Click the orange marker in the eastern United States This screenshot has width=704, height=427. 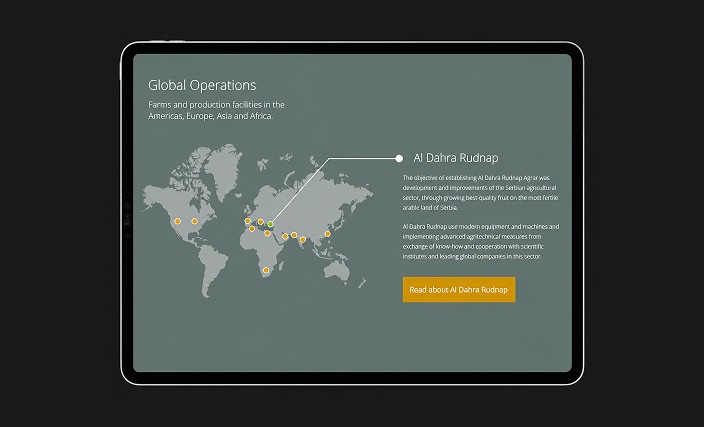click(194, 221)
